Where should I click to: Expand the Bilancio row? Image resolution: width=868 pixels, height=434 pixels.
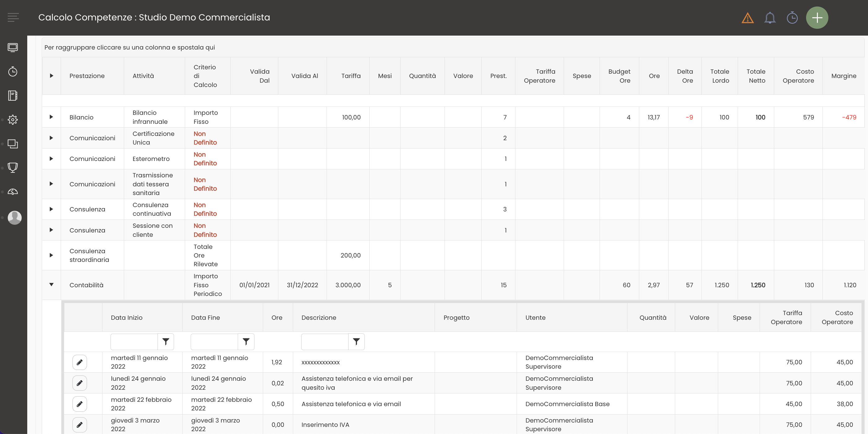click(x=51, y=117)
